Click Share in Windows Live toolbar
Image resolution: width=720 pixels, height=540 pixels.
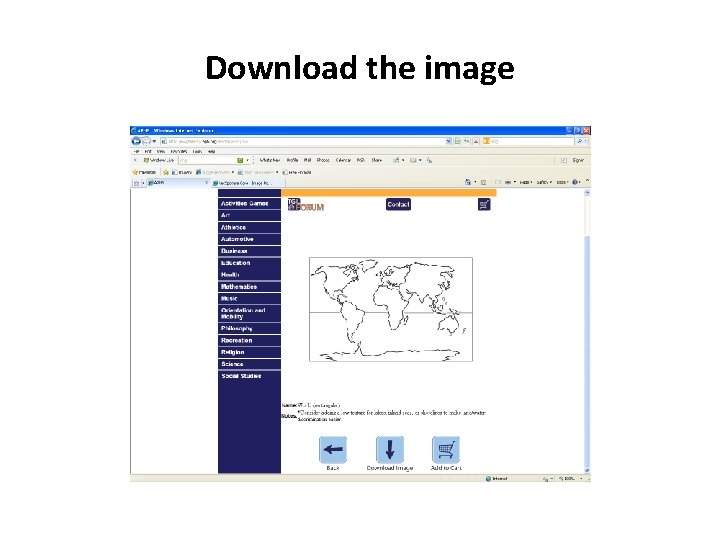(377, 160)
